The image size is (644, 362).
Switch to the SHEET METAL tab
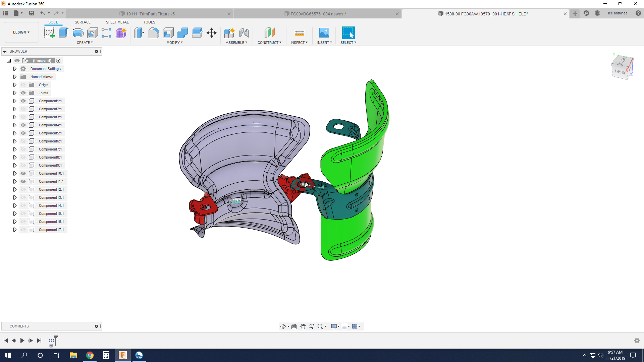click(117, 22)
